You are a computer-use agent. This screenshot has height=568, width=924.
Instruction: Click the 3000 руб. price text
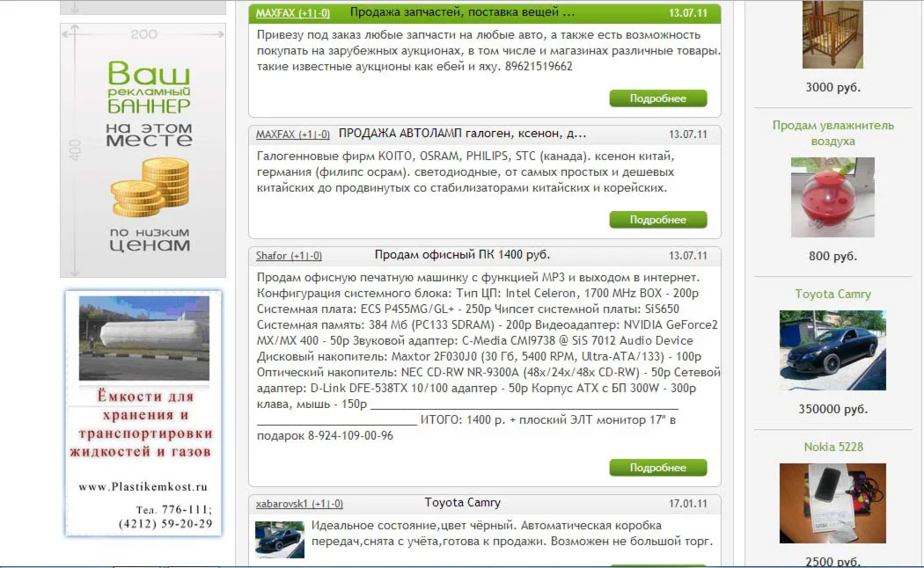832,87
